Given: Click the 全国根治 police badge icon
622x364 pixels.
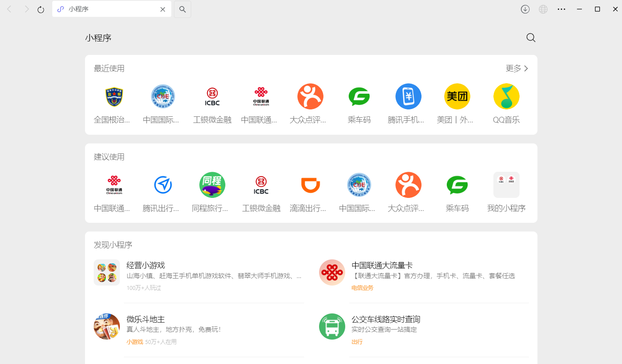Looking at the screenshot, I should point(114,97).
